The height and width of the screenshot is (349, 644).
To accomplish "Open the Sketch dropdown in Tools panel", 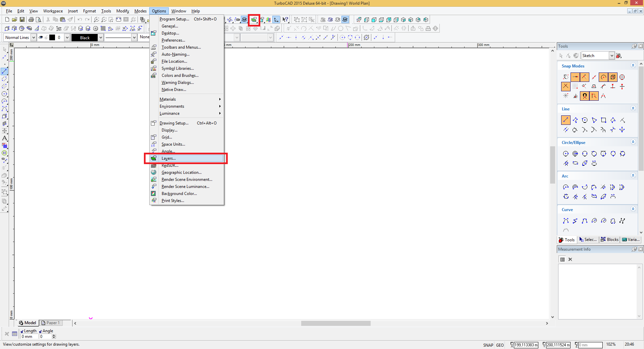I will [611, 56].
